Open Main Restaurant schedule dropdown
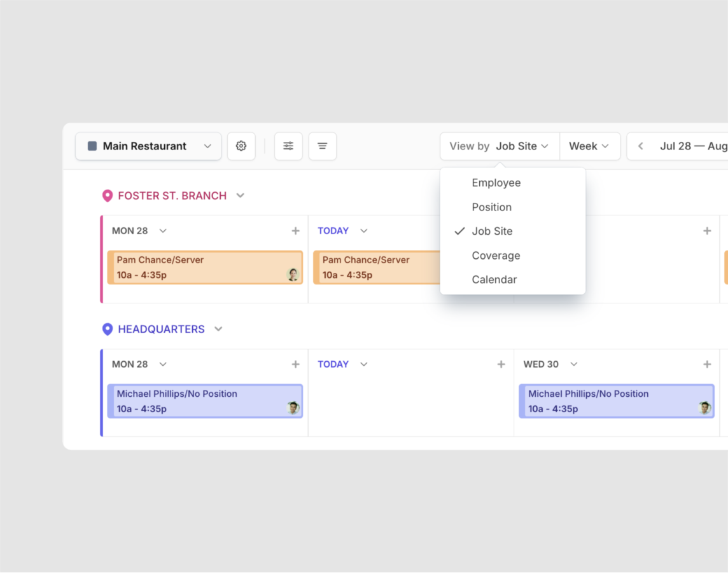The image size is (728, 573). (148, 146)
